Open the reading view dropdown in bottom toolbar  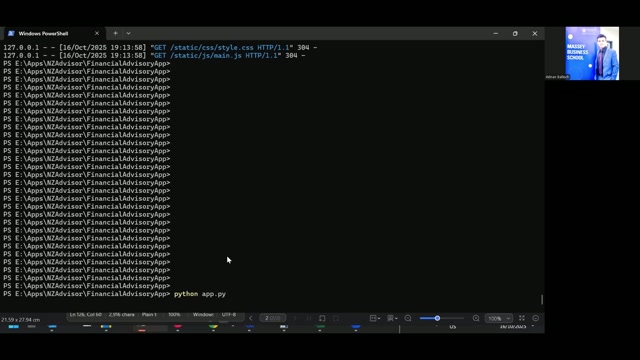392,318
